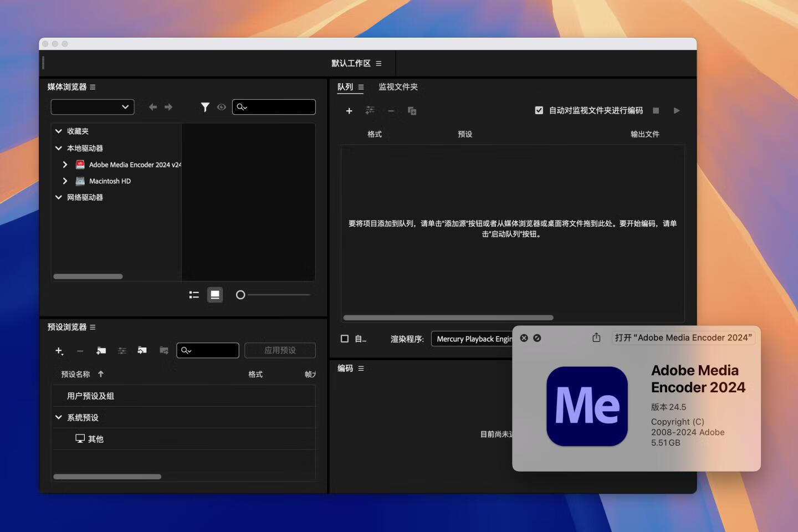Click the 格式 column header in Queue
Viewport: 798px width, 532px height.
(375, 134)
